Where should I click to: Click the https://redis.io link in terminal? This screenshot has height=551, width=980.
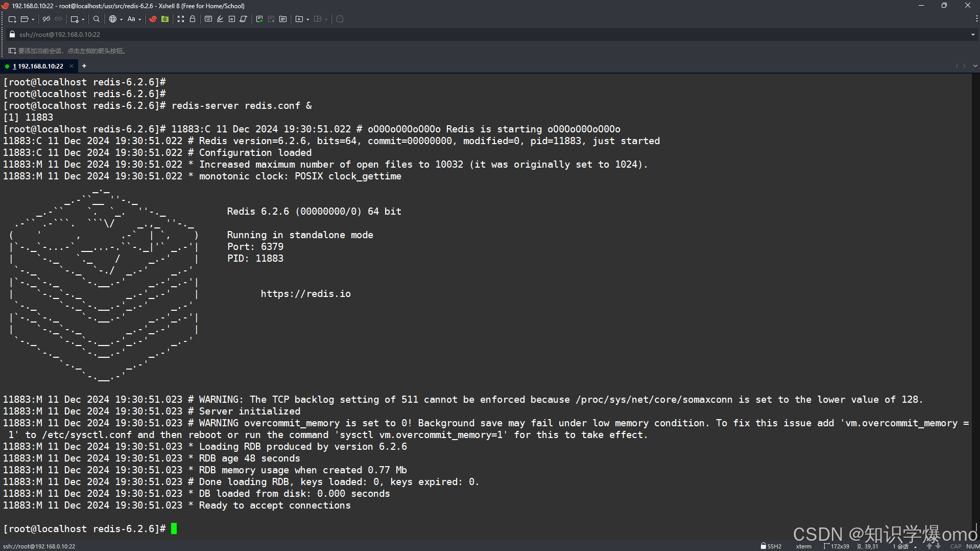[x=305, y=294]
